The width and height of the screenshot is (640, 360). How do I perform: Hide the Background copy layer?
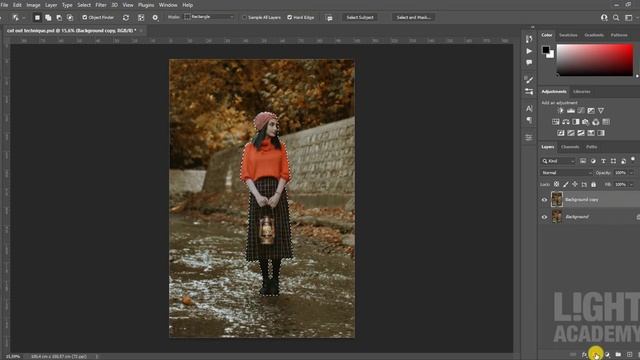tap(544, 200)
